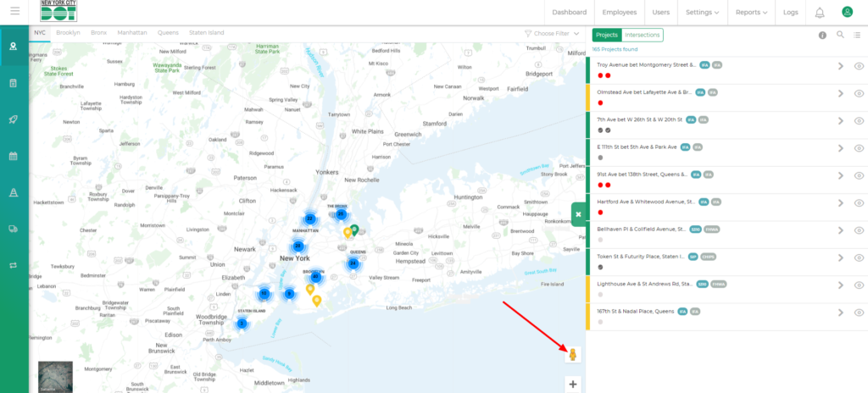The height and width of the screenshot is (393, 868).
Task: Click the list view icon in projects panel
Action: 857,35
